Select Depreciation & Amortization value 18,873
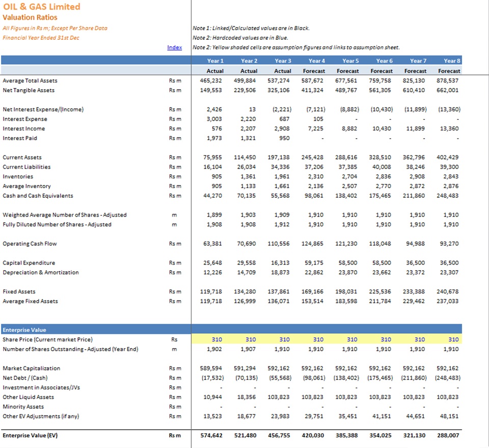 (x=280, y=272)
